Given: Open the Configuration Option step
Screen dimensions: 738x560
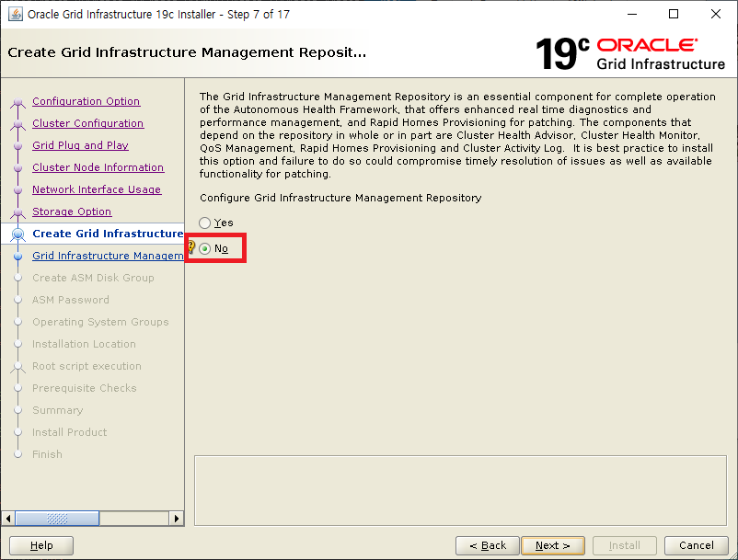Looking at the screenshot, I should [x=86, y=101].
